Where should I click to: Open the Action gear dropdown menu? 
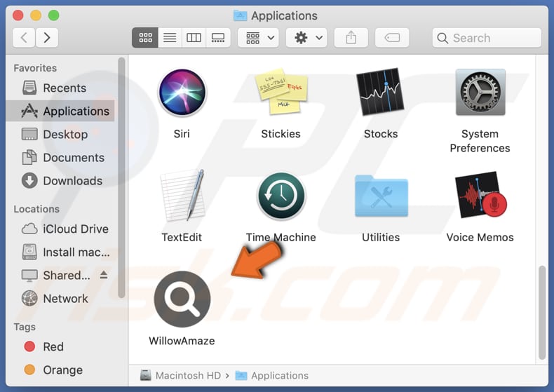pos(306,37)
